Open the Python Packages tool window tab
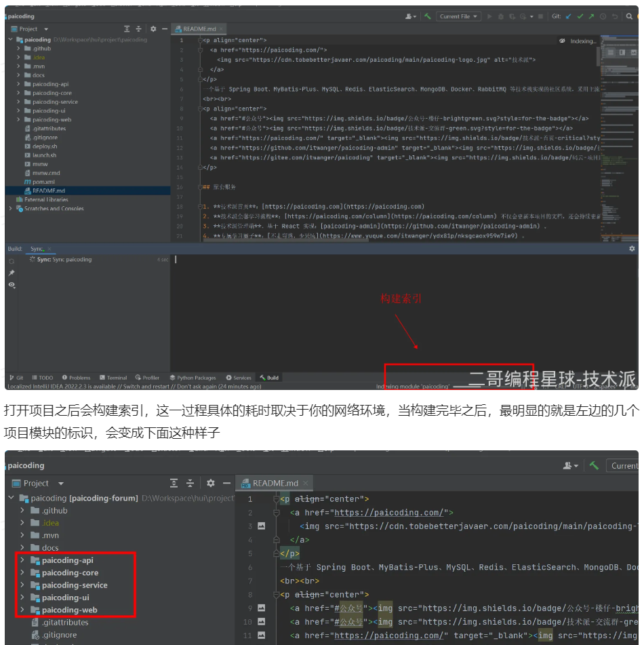Screen dimensions: 644x645 click(x=193, y=378)
